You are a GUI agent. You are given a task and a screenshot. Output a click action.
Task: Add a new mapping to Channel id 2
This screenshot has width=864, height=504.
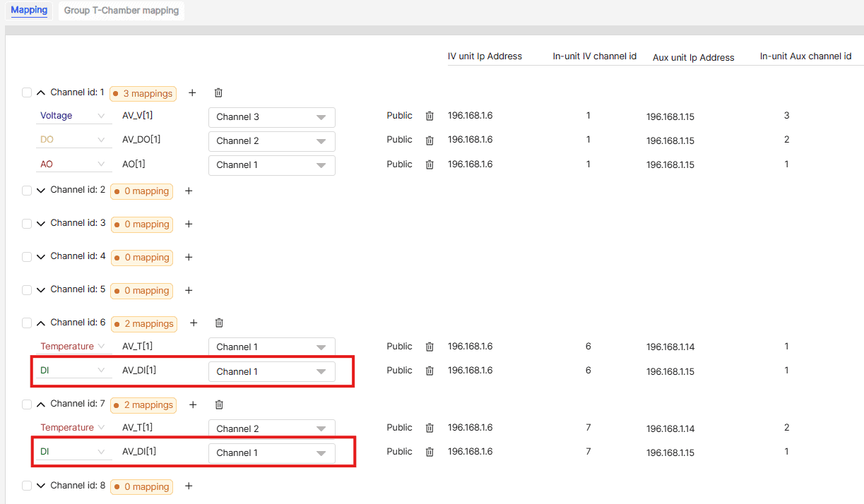[189, 191]
